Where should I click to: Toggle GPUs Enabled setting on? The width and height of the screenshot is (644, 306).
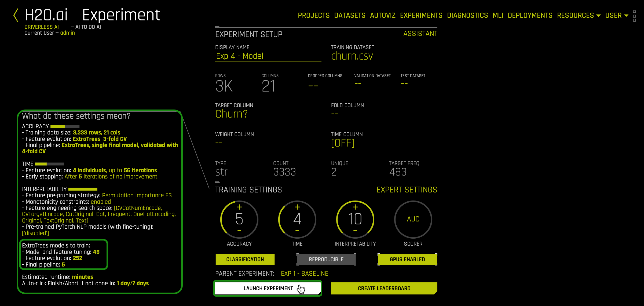(x=407, y=259)
